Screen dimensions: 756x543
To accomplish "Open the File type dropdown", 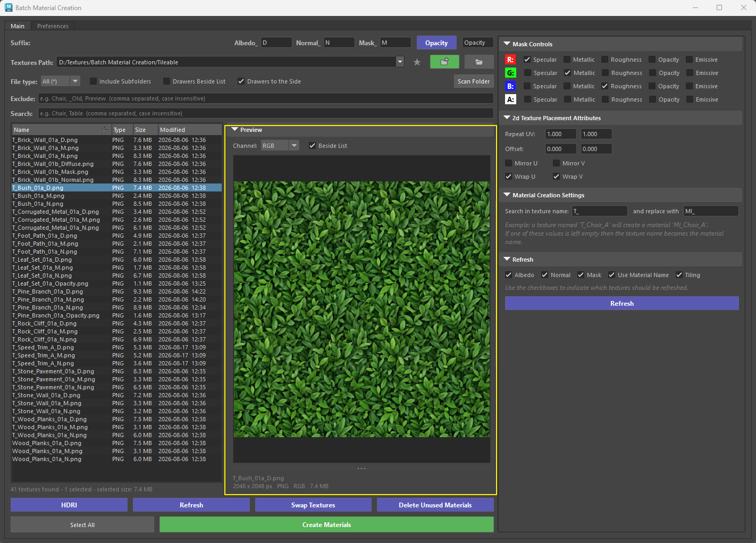I will [61, 81].
